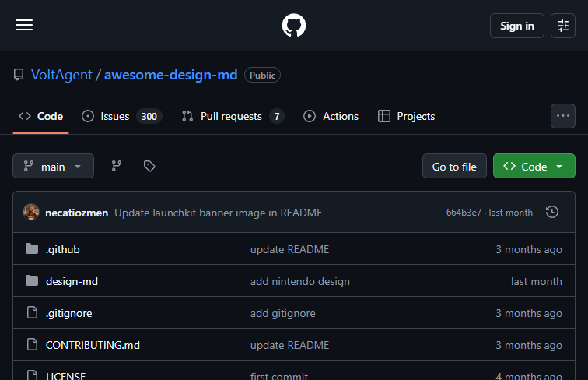The width and height of the screenshot is (588, 380).
Task: Click the Issues count badge 300
Action: (x=149, y=116)
